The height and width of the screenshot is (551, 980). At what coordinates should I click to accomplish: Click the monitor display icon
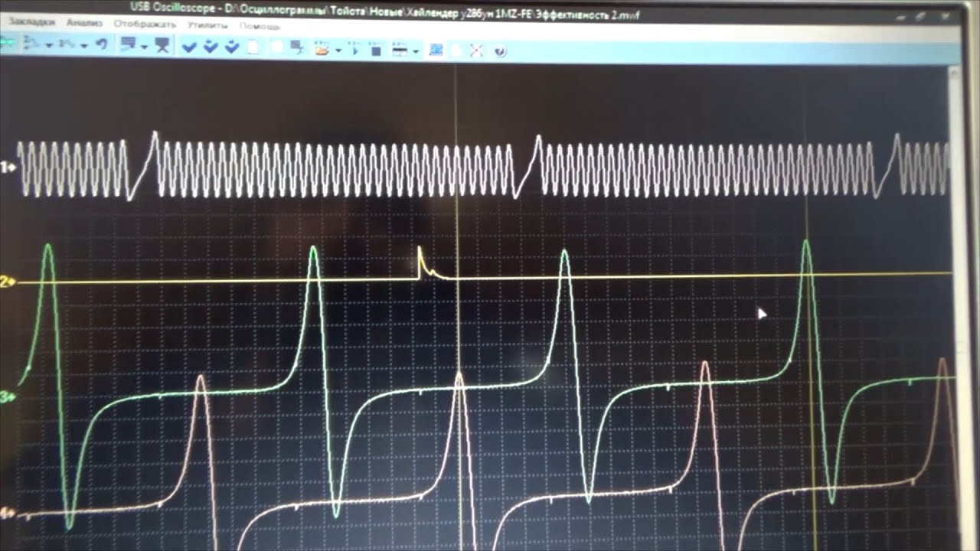[127, 45]
